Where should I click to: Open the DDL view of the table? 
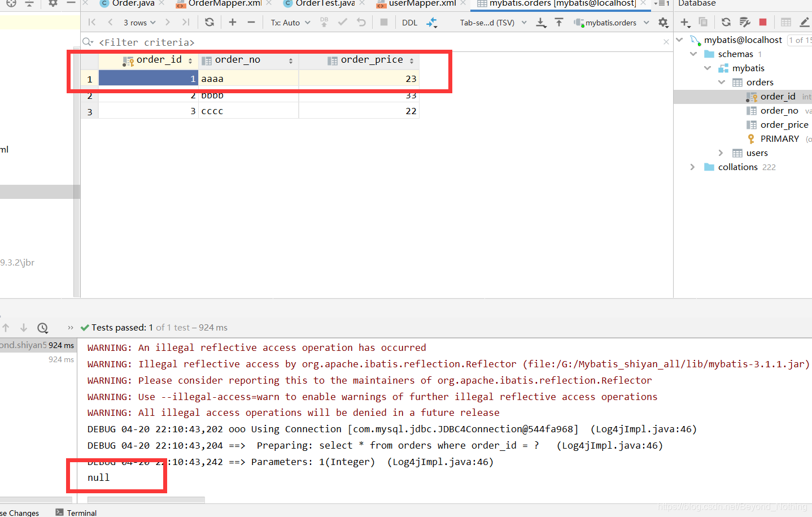click(x=409, y=23)
